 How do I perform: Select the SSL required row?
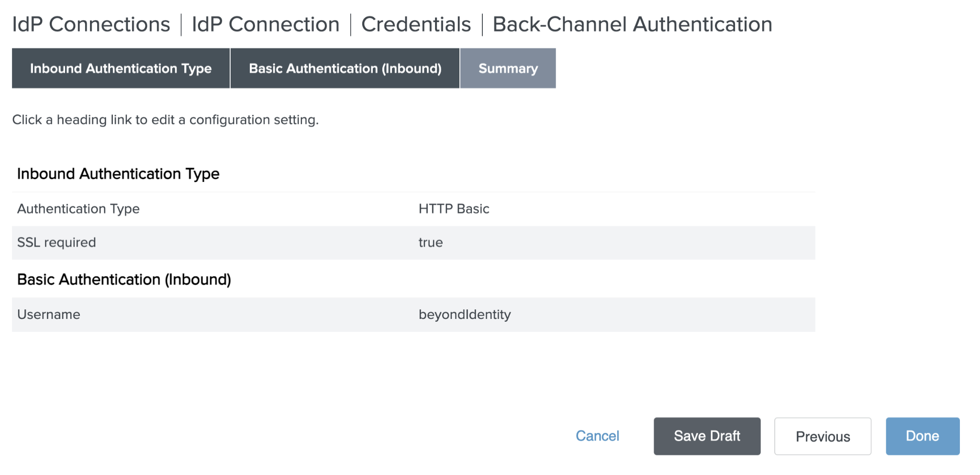(x=413, y=243)
